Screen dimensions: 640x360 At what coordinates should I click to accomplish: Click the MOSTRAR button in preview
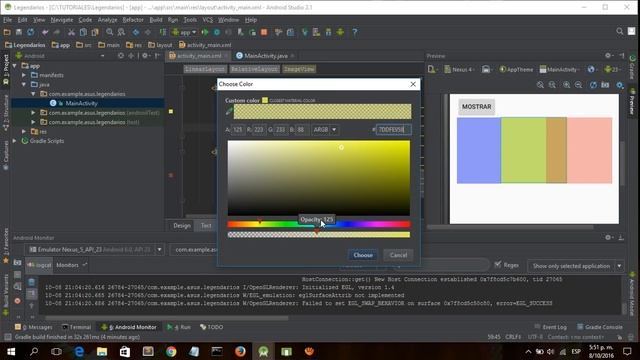pyautogui.click(x=477, y=107)
